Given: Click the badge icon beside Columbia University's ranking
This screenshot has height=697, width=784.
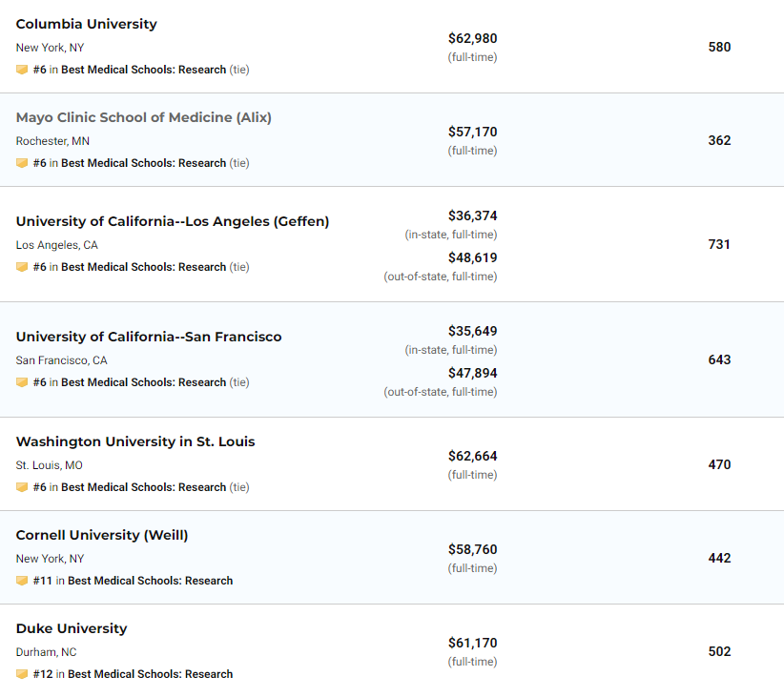Looking at the screenshot, I should tap(22, 70).
